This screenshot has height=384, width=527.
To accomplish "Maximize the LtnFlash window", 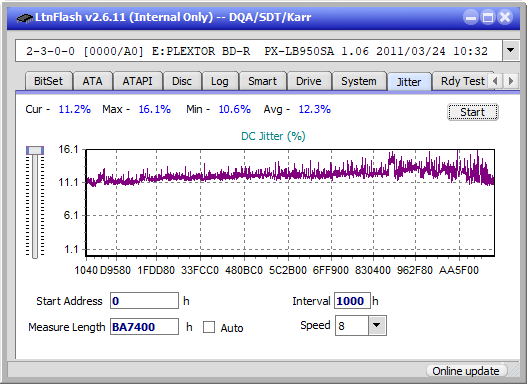I will [488, 17].
